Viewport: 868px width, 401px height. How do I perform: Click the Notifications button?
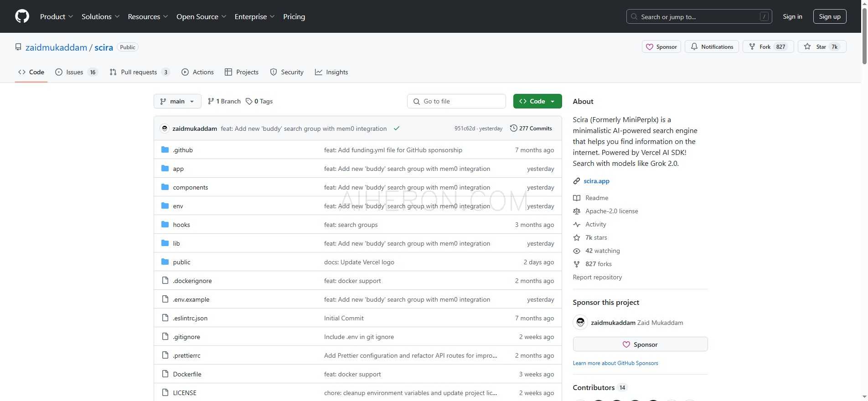[x=712, y=47]
